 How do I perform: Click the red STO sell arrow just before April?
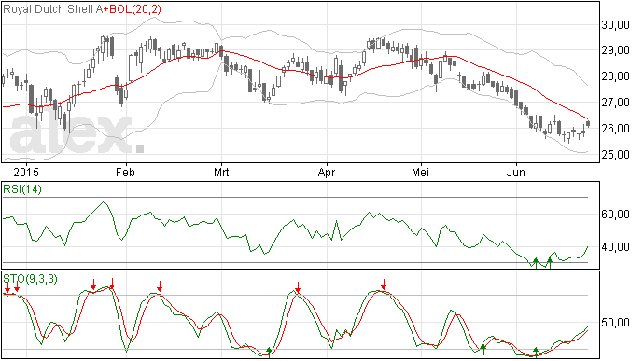tap(298, 287)
